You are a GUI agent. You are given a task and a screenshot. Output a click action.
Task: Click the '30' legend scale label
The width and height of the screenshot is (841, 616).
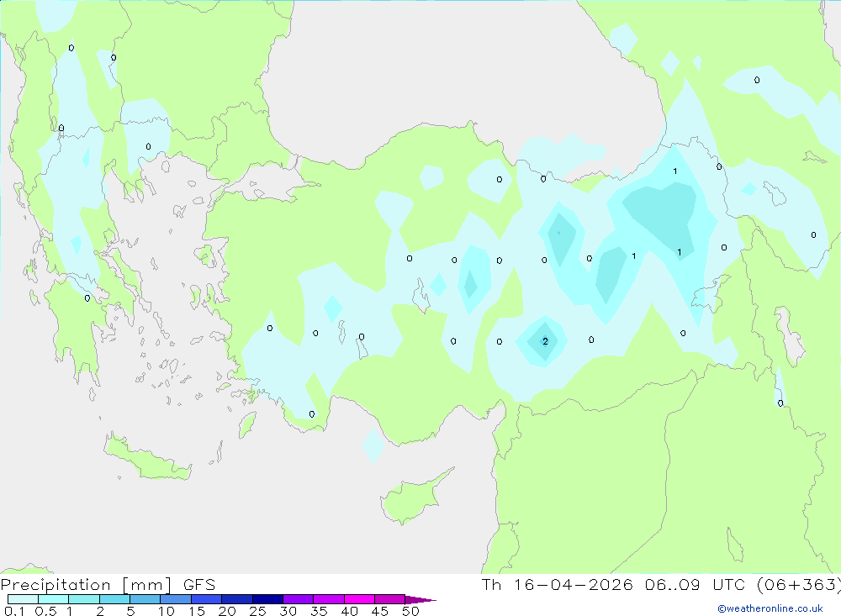288,611
